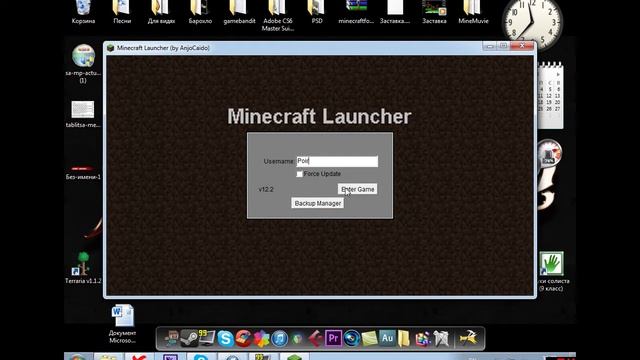This screenshot has height=360, width=640.
Task: Open the green hand desktop shortcut
Action: click(551, 263)
